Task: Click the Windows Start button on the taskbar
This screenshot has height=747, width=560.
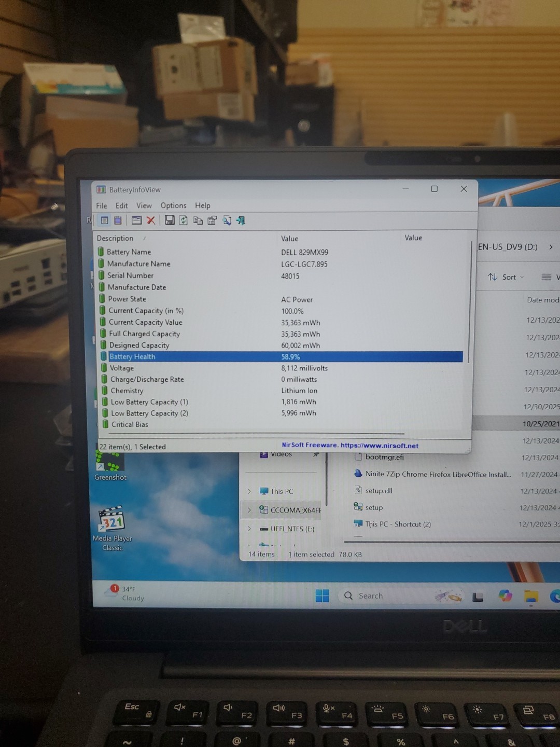Action: tap(323, 596)
